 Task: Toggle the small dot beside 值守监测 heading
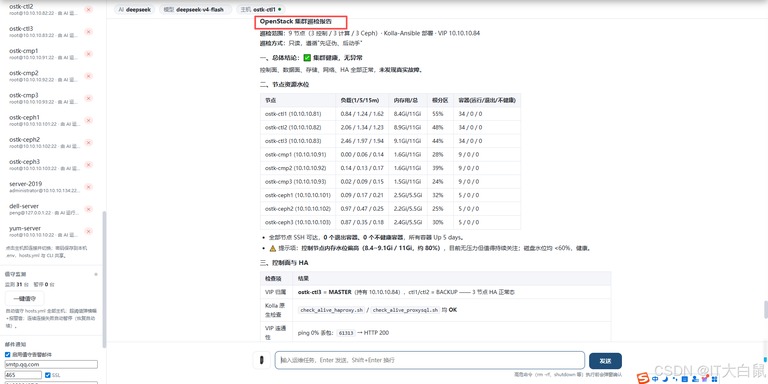point(96,274)
